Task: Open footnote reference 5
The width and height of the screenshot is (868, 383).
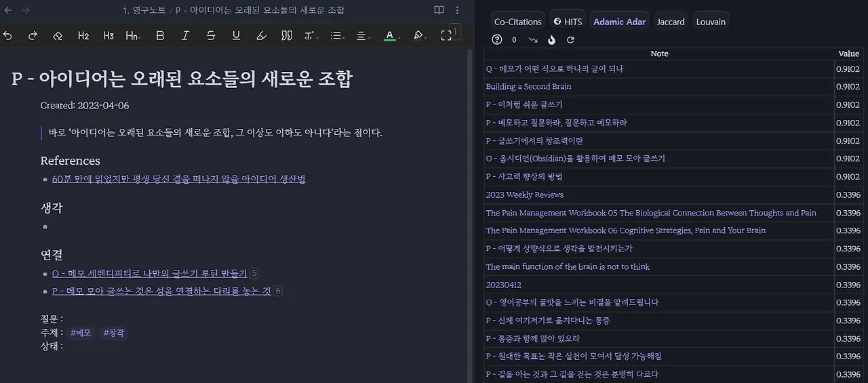Action: 254,273
